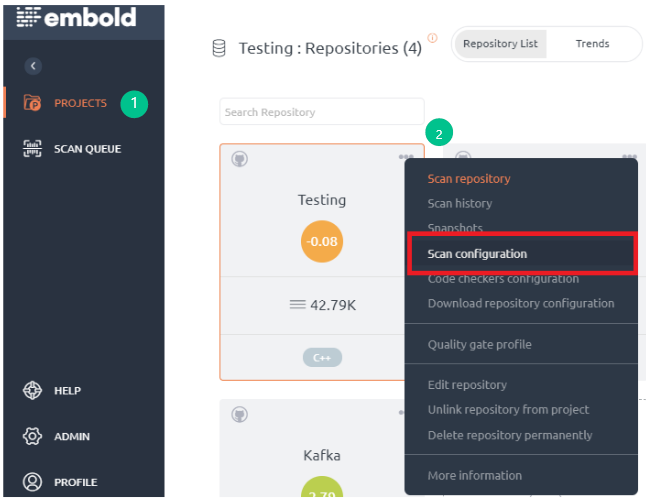Open the Admin gear icon
The height and width of the screenshot is (498, 646).
(x=32, y=436)
